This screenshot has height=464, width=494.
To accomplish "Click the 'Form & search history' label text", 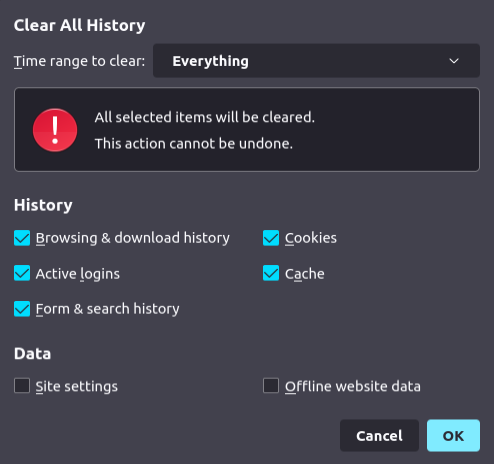I will [x=108, y=309].
